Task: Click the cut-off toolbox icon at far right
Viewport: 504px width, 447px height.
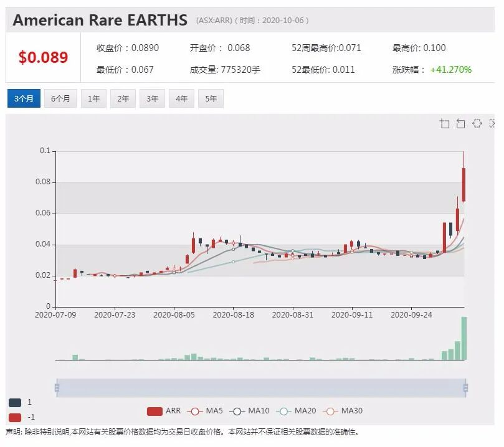Action: coord(492,123)
